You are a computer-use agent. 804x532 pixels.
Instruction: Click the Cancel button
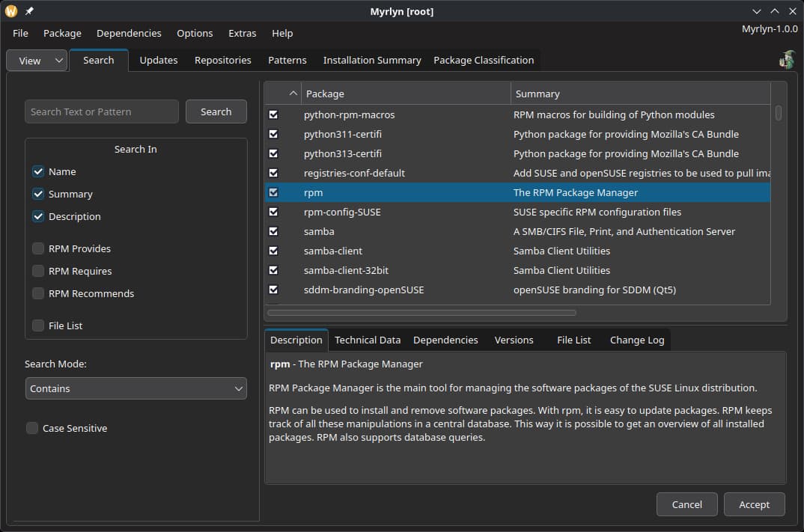click(x=686, y=504)
